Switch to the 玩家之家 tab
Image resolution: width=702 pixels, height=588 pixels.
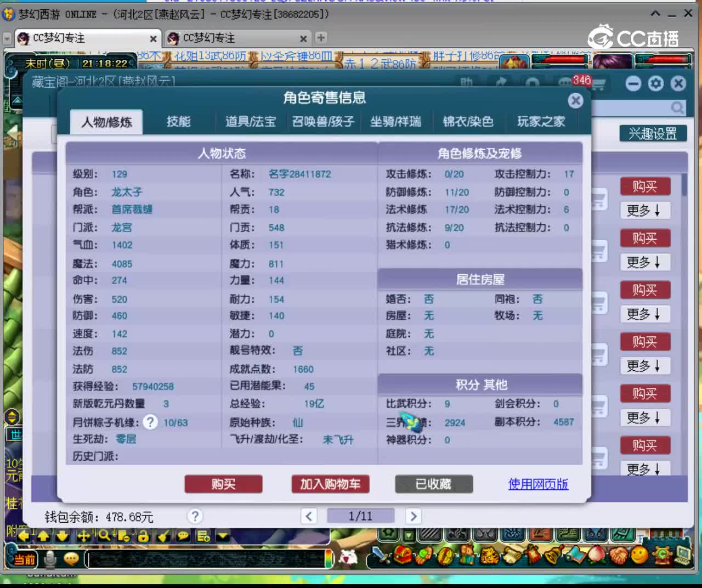(541, 121)
